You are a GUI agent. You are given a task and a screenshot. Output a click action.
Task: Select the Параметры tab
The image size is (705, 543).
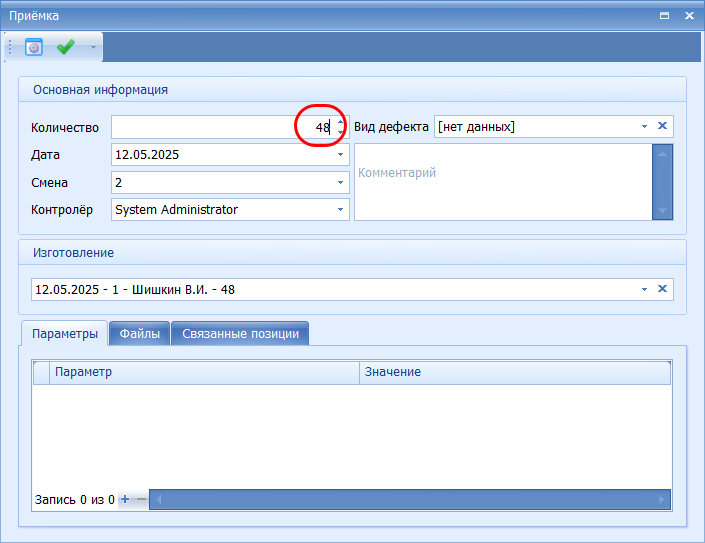click(x=65, y=334)
